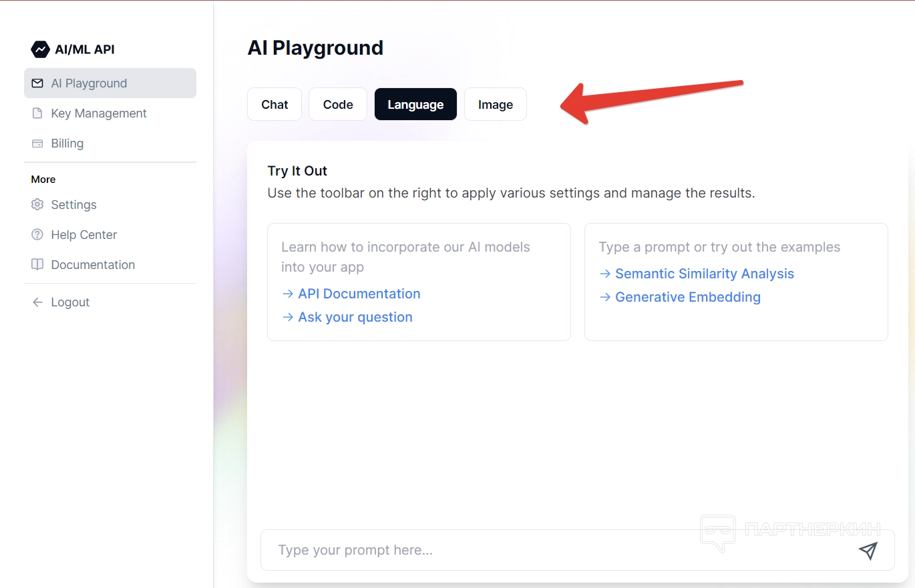Switch to the Chat tab

274,105
